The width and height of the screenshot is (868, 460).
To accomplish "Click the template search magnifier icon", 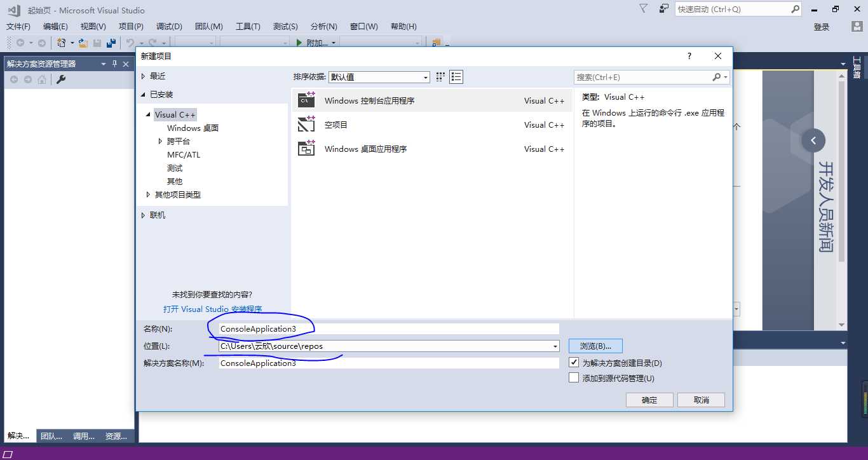I will [x=717, y=77].
